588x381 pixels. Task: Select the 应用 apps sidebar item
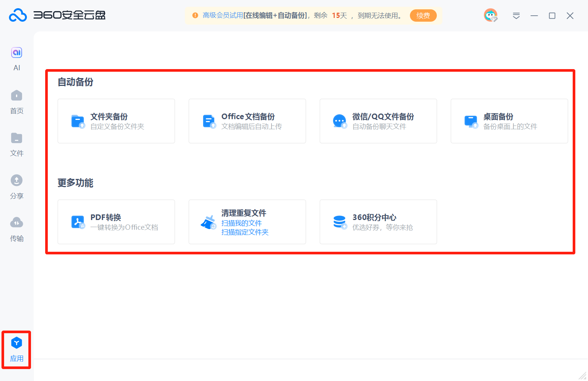(x=17, y=349)
